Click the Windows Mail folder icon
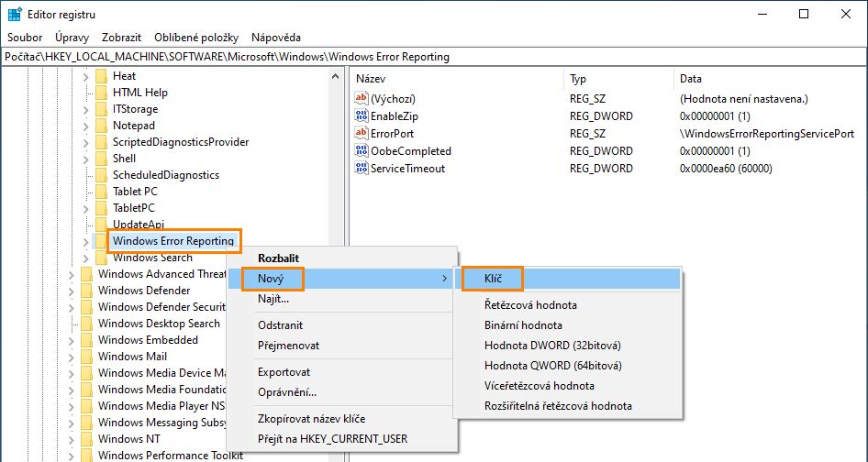The image size is (868, 462). (87, 357)
